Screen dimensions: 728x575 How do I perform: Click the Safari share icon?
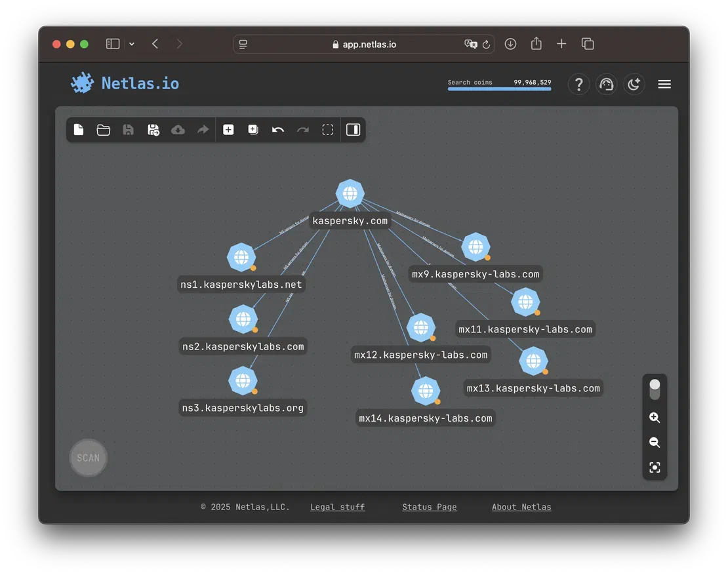pyautogui.click(x=536, y=44)
